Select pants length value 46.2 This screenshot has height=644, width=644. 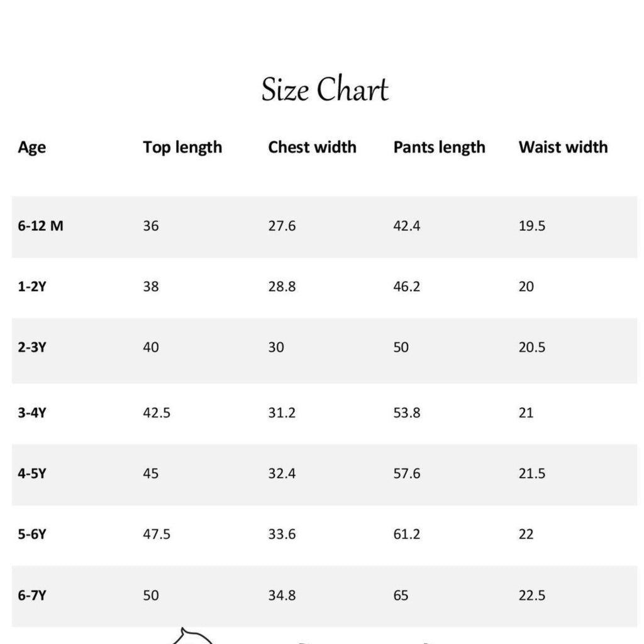click(407, 286)
